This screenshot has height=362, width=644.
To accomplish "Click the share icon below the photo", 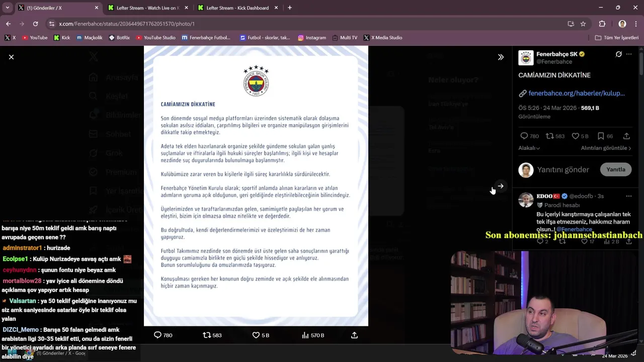I will tap(354, 335).
